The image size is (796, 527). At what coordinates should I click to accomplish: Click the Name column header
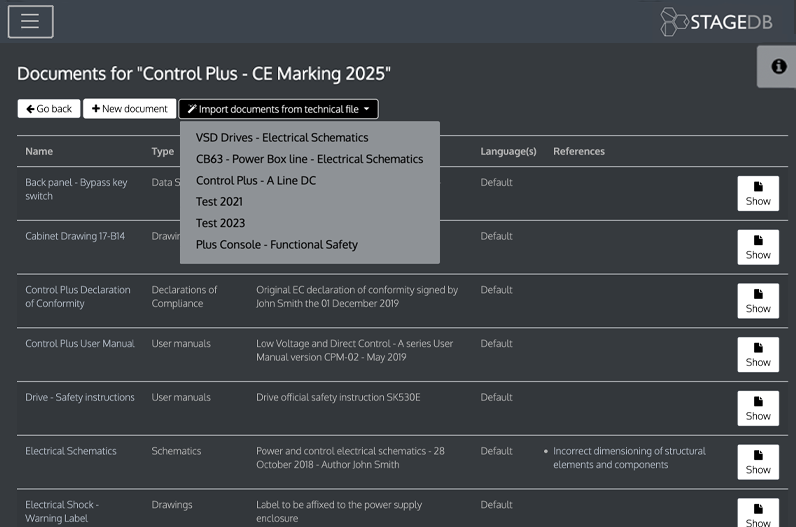[39, 152]
